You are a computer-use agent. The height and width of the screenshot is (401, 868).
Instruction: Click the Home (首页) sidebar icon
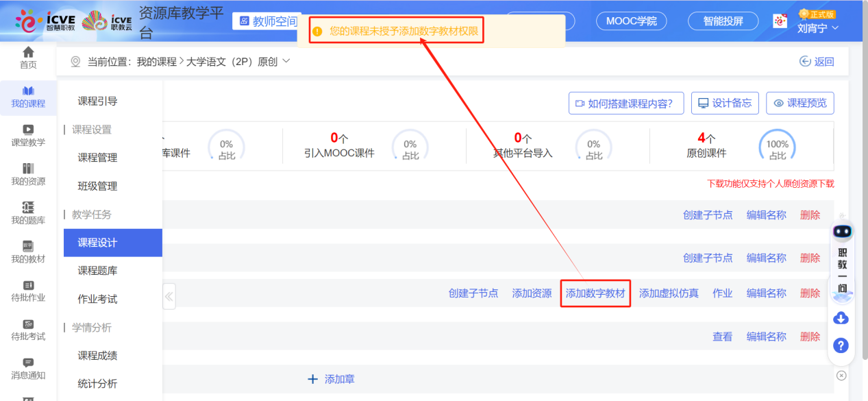(28, 58)
